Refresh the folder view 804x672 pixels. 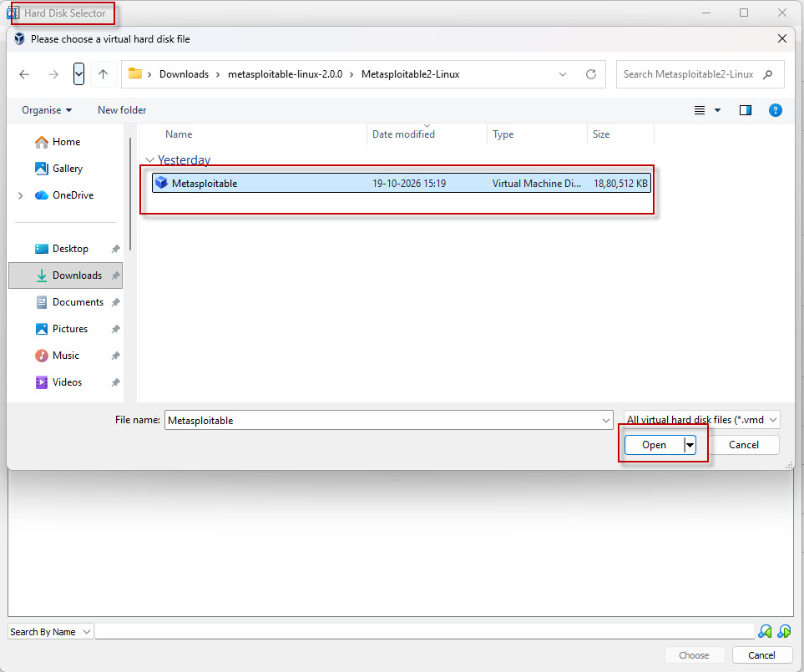click(591, 74)
